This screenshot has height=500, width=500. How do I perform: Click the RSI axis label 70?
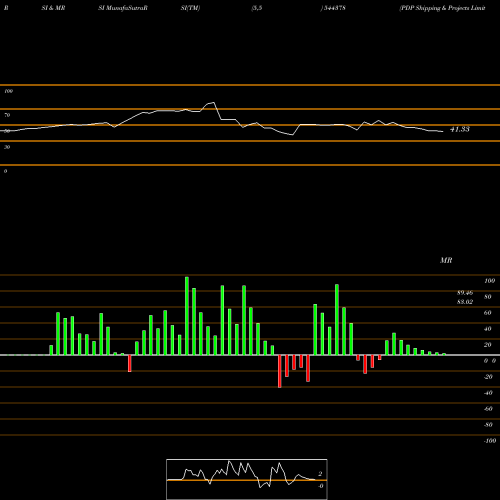tap(7, 115)
